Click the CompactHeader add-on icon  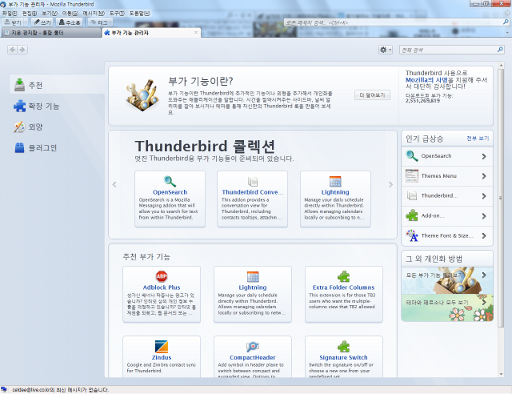point(253,346)
